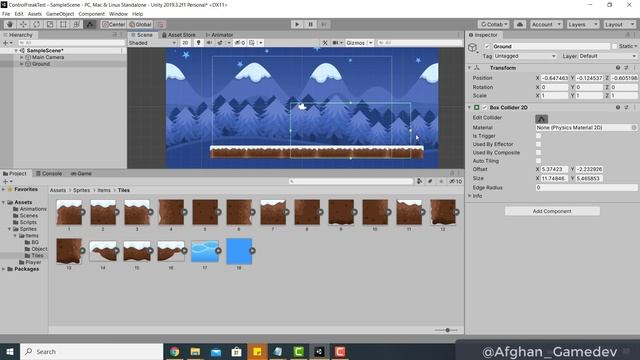Select the Rotate tool
The height and width of the screenshot is (360, 640).
[37, 24]
